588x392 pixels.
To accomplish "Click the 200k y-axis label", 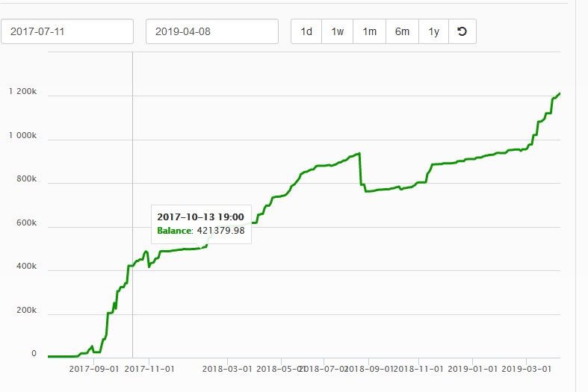I will [26, 311].
